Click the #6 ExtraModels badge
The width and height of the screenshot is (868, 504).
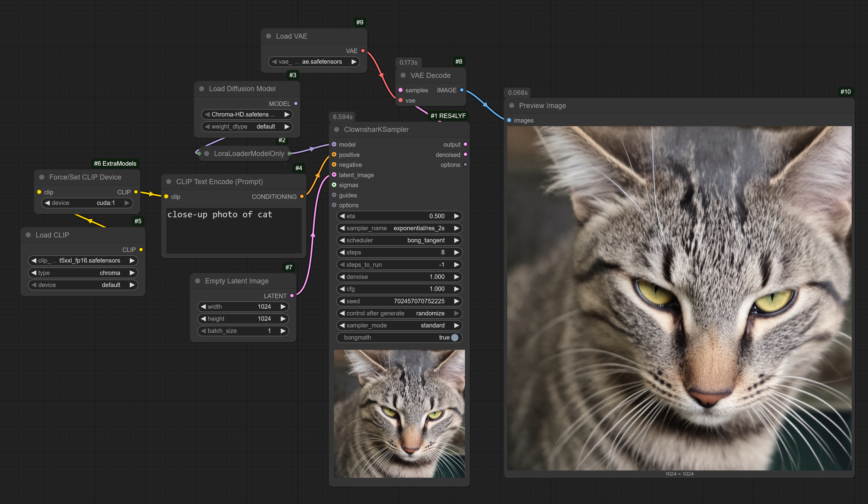[115, 164]
